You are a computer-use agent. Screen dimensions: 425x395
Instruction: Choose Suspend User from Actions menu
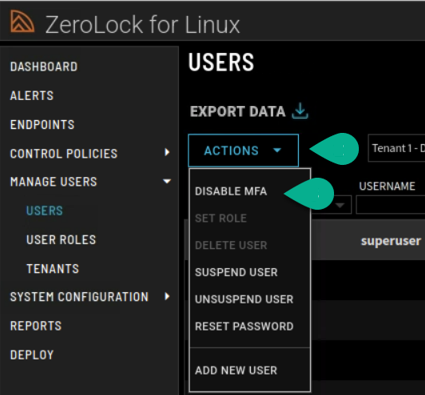236,272
